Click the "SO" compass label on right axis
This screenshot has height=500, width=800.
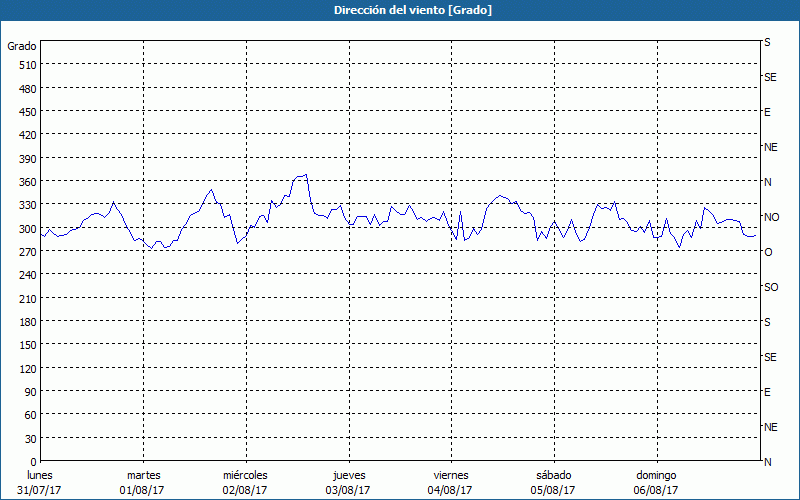click(x=771, y=287)
